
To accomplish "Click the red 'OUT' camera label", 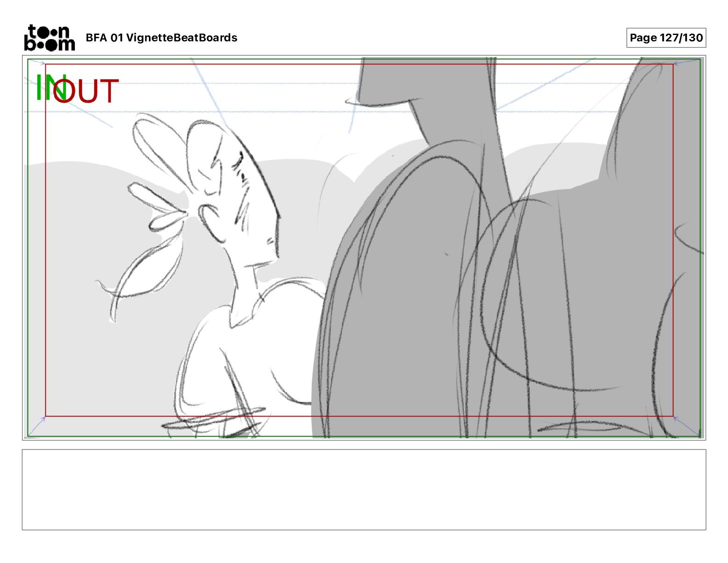I will pyautogui.click(x=86, y=91).
